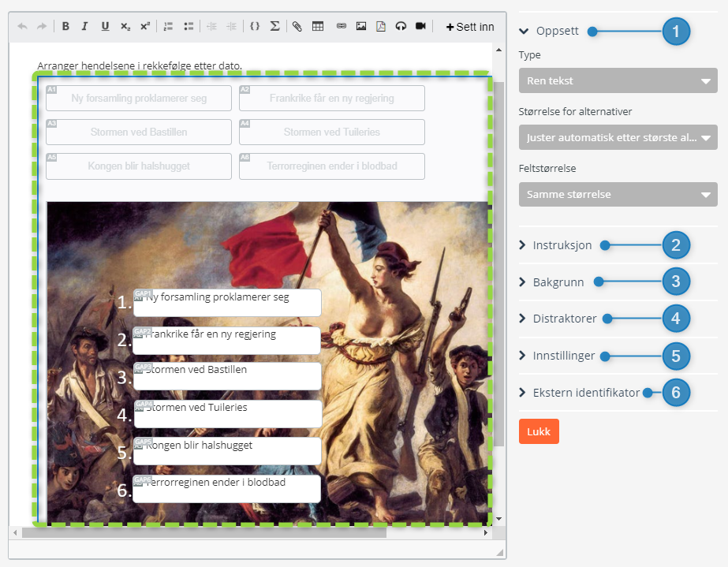Viewport: 728px width, 567px height.
Task: Expand the Instruksjon section
Action: coord(555,245)
